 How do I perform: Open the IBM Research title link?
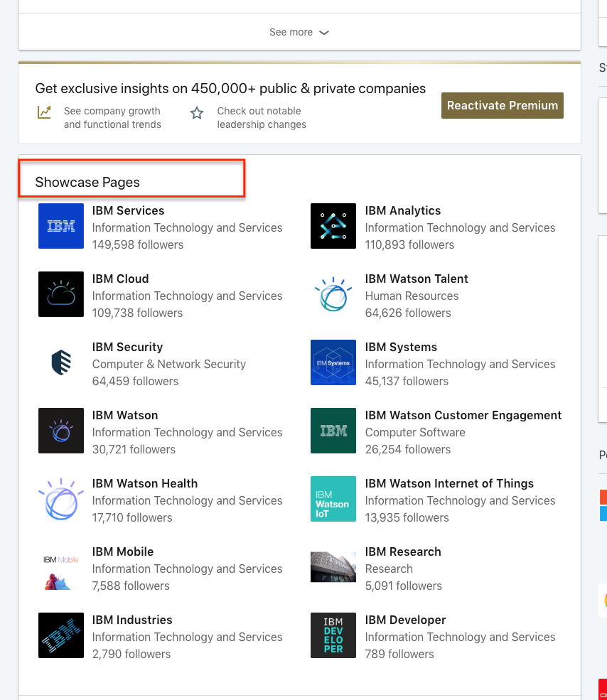coord(403,552)
